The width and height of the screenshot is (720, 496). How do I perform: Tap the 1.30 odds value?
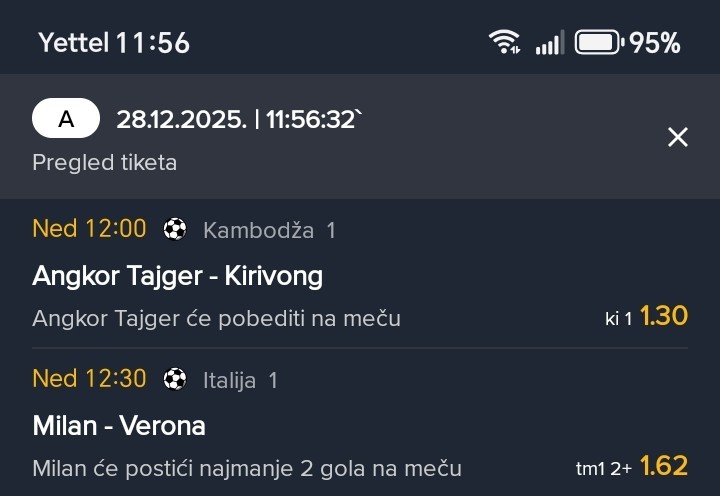[664, 317]
